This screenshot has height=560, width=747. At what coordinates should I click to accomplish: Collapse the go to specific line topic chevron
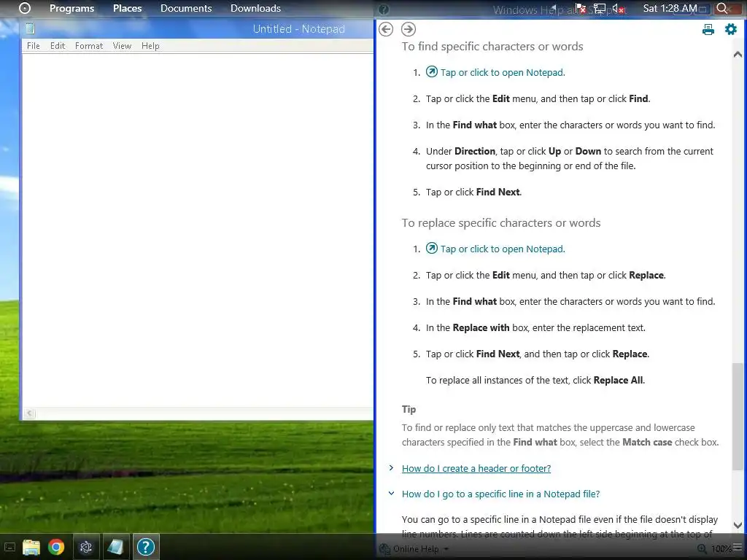pos(391,494)
